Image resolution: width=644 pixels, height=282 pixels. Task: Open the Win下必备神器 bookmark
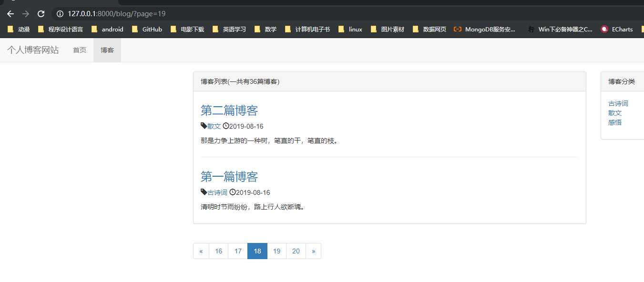coord(560,29)
